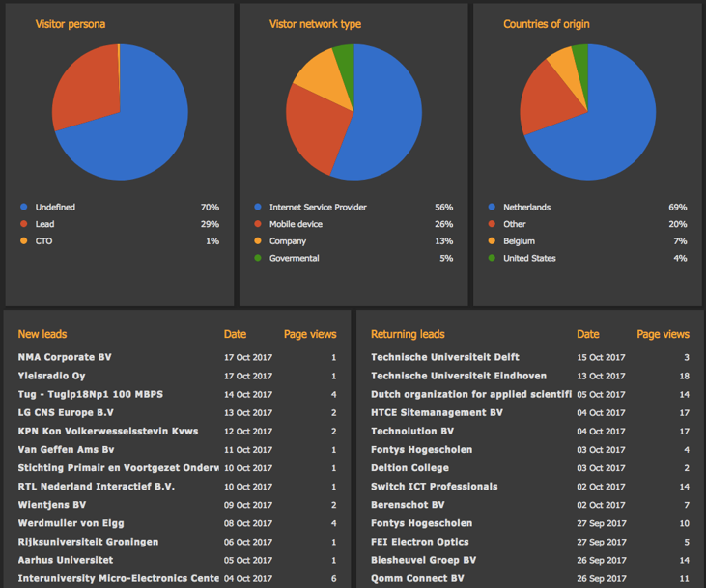Open Stichting Primair en Voortgezet lead
This screenshot has height=588, width=706.
119,468
